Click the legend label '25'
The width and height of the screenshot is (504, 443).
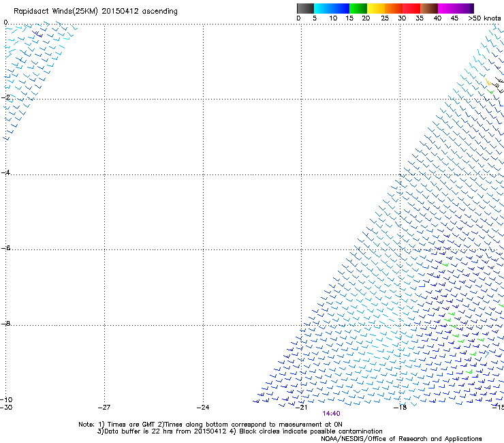coord(385,18)
